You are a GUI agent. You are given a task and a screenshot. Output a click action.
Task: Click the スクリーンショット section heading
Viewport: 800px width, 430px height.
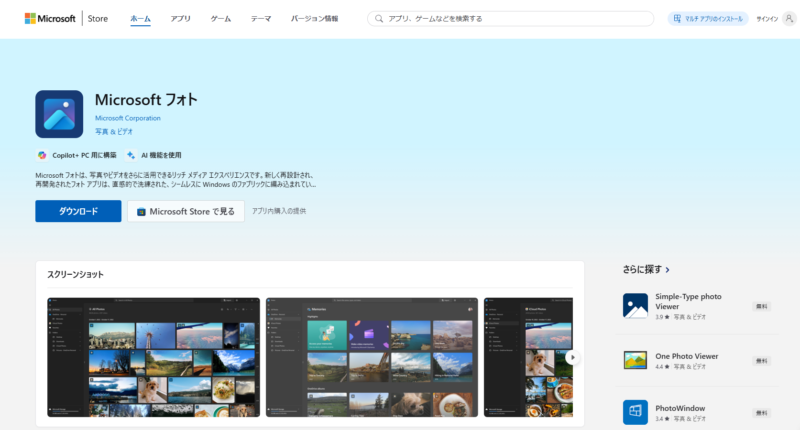tap(76, 274)
